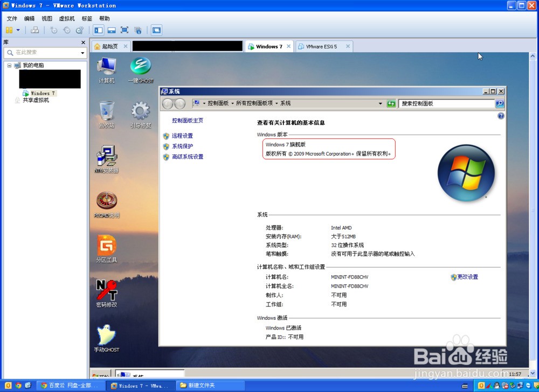
Task: Refresh the control panel address bar
Action: 391,103
